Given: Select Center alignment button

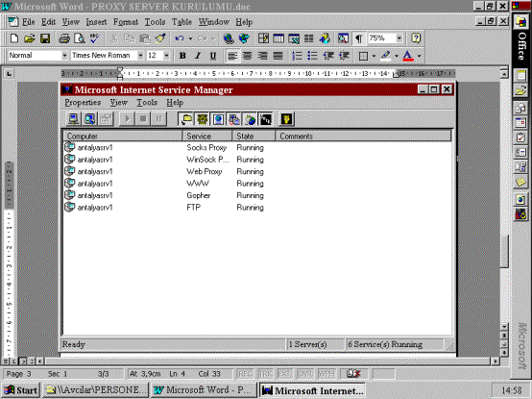Looking at the screenshot, I should 248,56.
